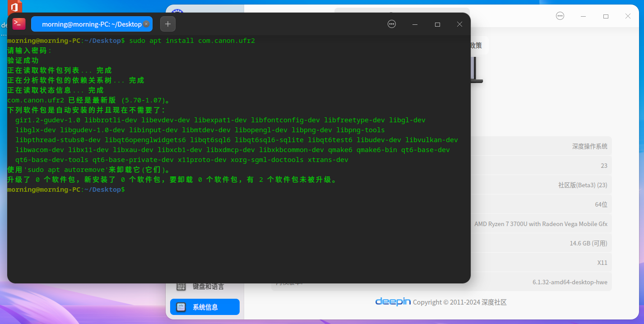Click the 政策 tab in settings window
The width and height of the screenshot is (644, 324).
pos(476,45)
